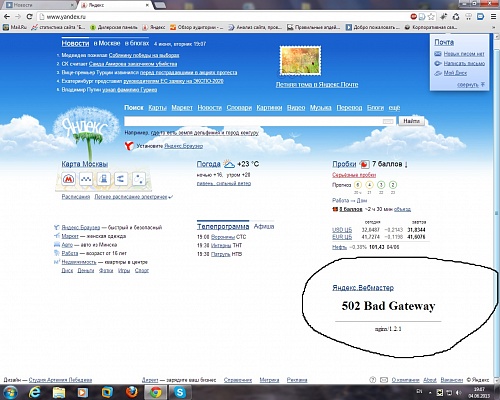Switch news to в блогах tab
This screenshot has height=400, width=500.
[x=137, y=43]
